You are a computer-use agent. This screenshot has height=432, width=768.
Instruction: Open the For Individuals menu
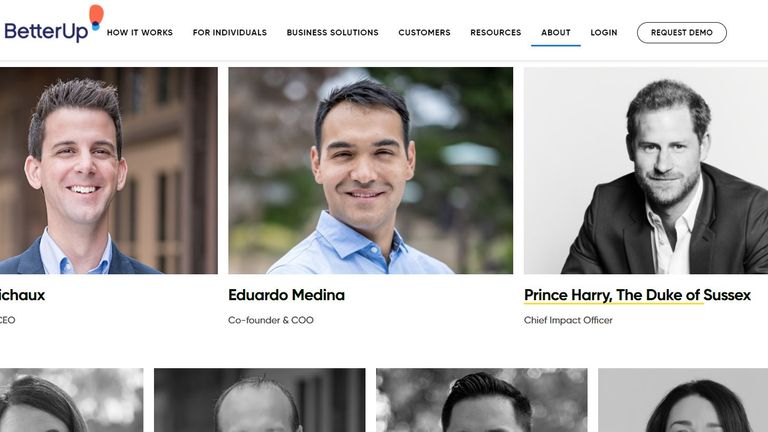pos(230,32)
